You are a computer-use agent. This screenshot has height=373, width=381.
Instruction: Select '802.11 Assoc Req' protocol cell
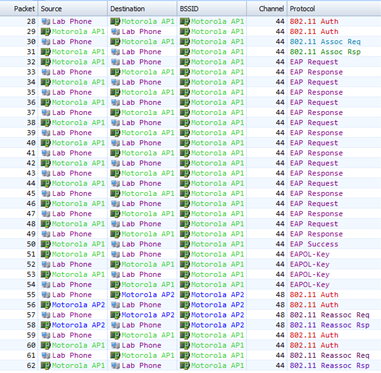(x=325, y=42)
